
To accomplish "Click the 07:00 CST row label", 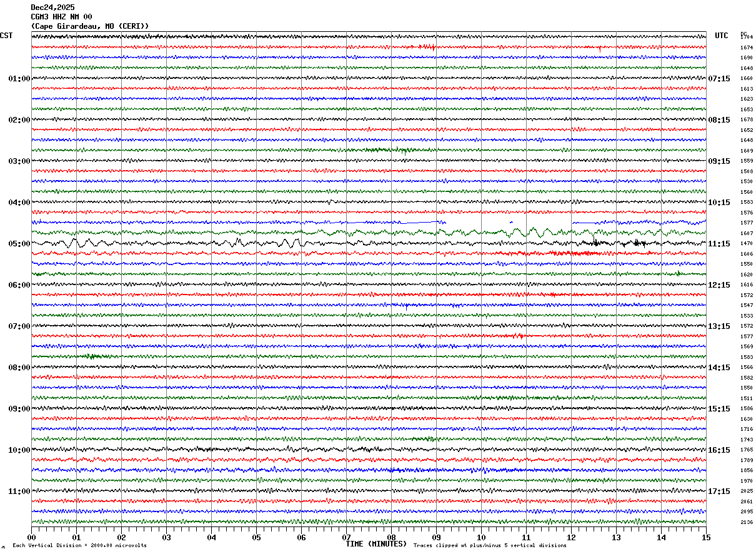I will pyautogui.click(x=19, y=326).
